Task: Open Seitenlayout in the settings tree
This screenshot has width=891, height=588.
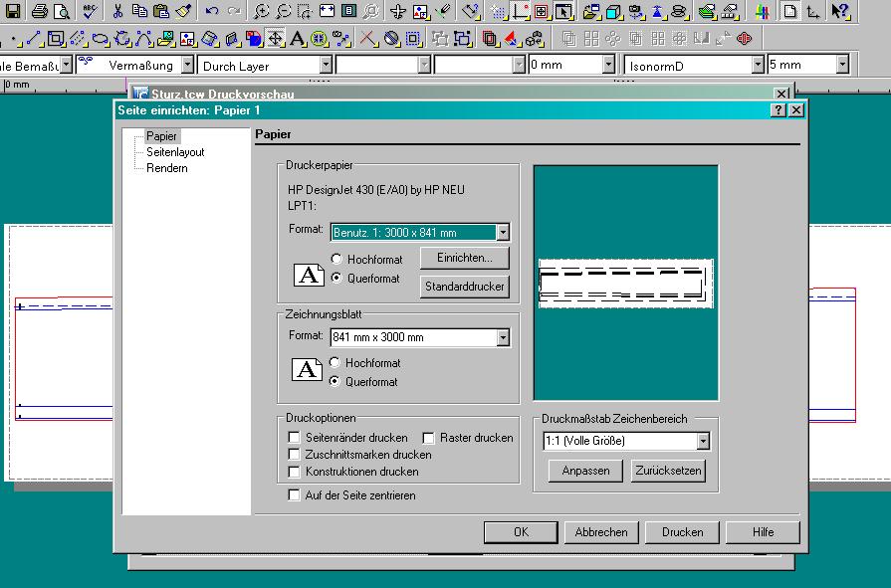Action: point(175,152)
